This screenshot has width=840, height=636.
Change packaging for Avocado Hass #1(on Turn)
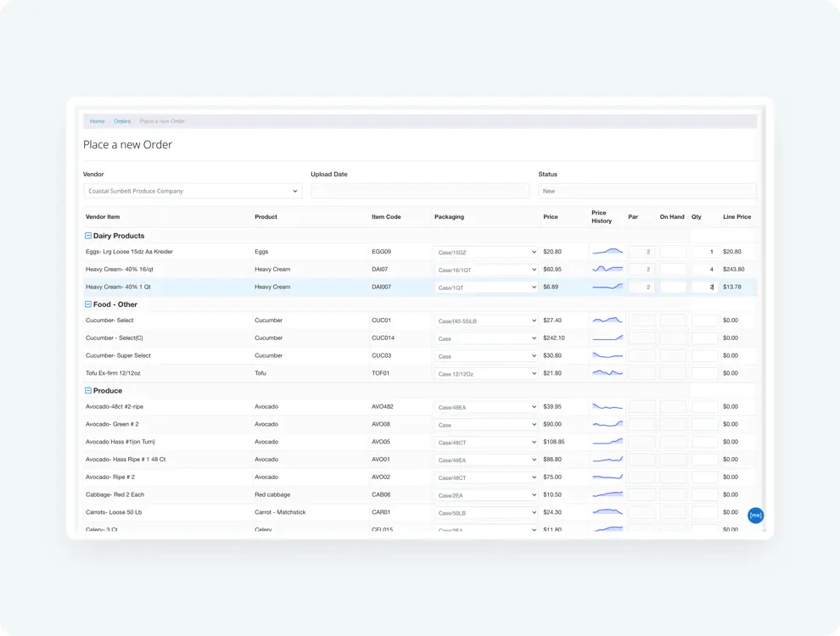point(486,443)
